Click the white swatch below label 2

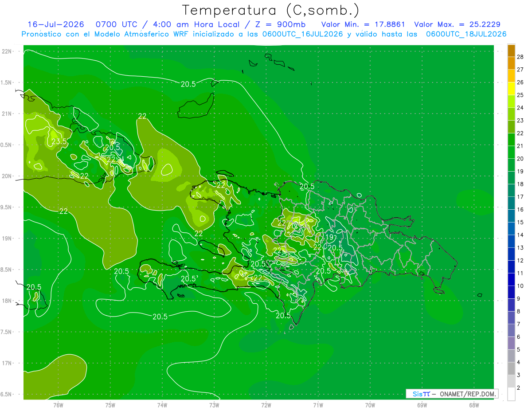511,394
